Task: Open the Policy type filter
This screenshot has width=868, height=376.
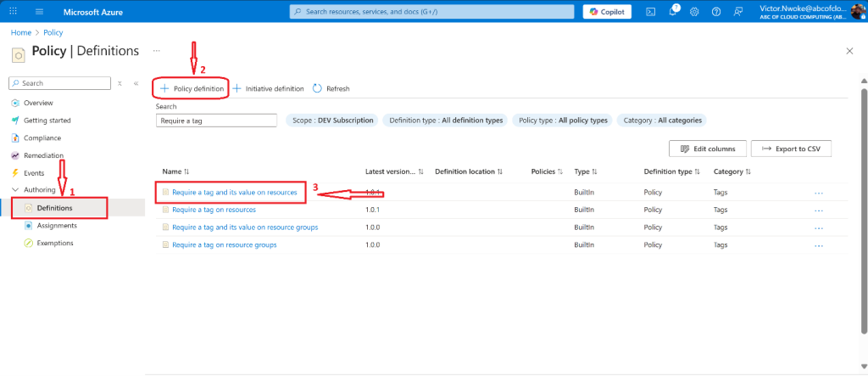Action: point(562,121)
